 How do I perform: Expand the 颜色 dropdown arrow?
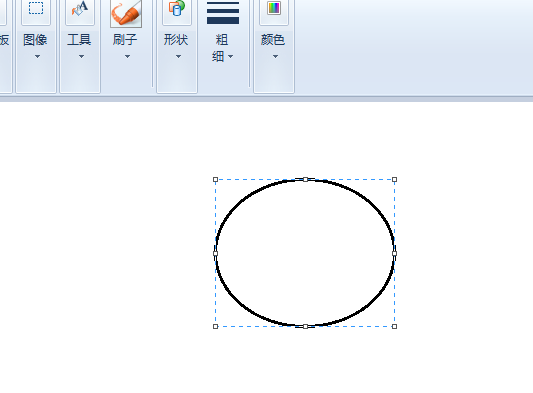pyautogui.click(x=275, y=56)
